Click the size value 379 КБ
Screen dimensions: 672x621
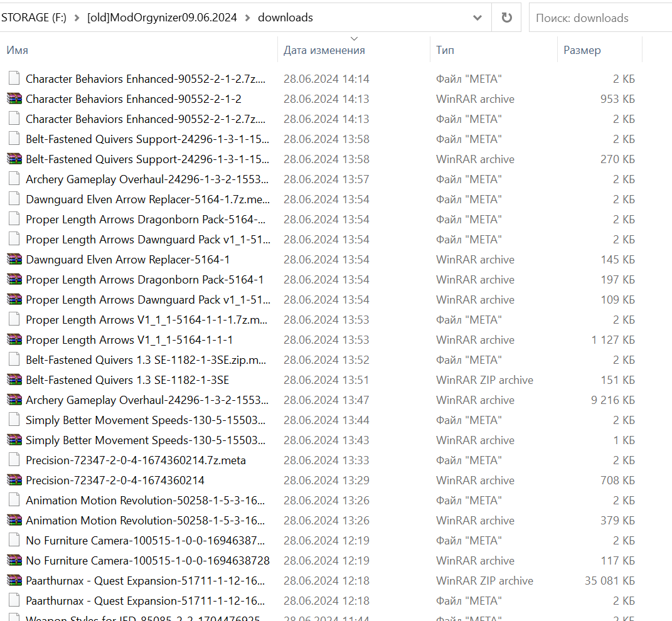pyautogui.click(x=617, y=520)
